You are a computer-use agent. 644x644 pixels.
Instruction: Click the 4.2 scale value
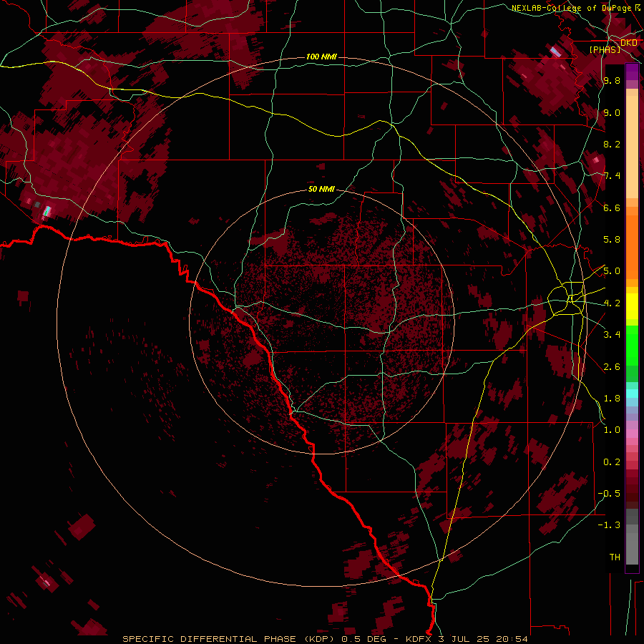(612, 303)
